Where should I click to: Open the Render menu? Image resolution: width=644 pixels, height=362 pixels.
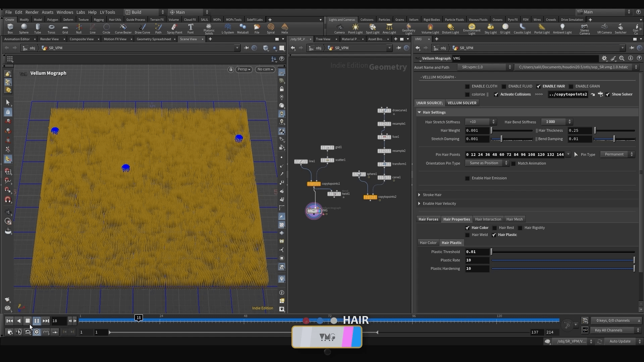pyautogui.click(x=32, y=12)
